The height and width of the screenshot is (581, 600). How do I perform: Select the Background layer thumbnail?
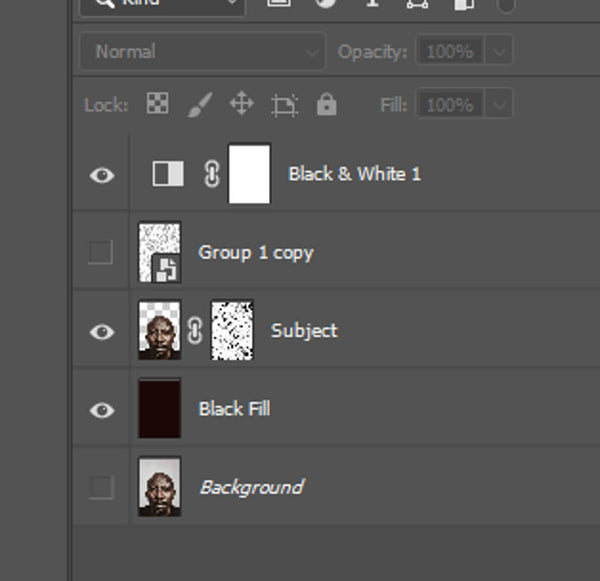tap(160, 486)
